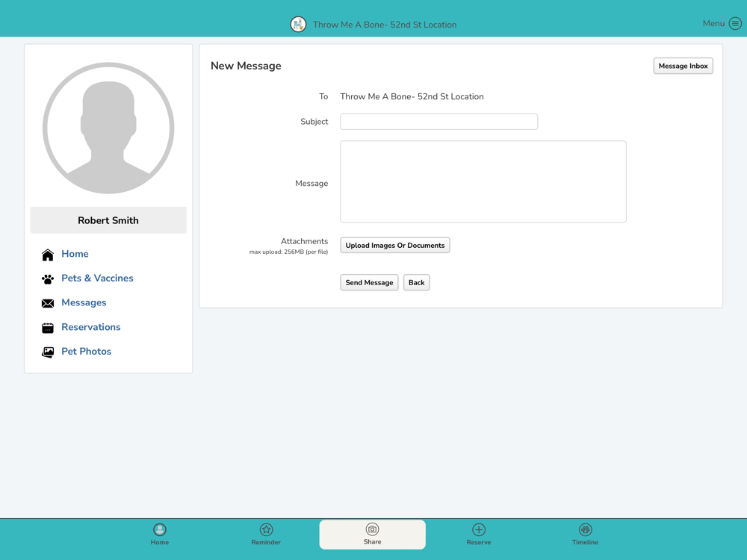Click the Message Inbox button
The height and width of the screenshot is (560, 747).
[684, 66]
